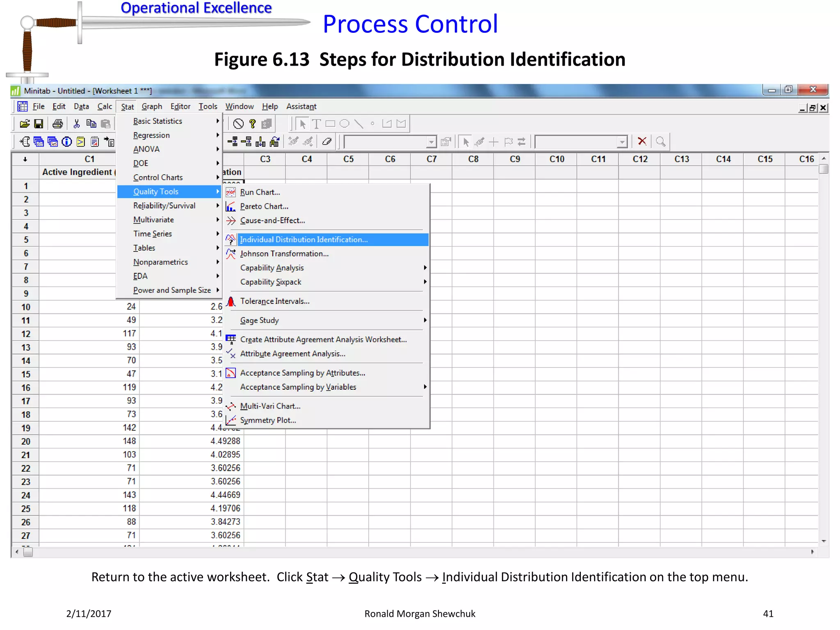Screen dimensions: 840x630
Task: Choose Johnson Transformation menu entry
Action: click(326, 254)
